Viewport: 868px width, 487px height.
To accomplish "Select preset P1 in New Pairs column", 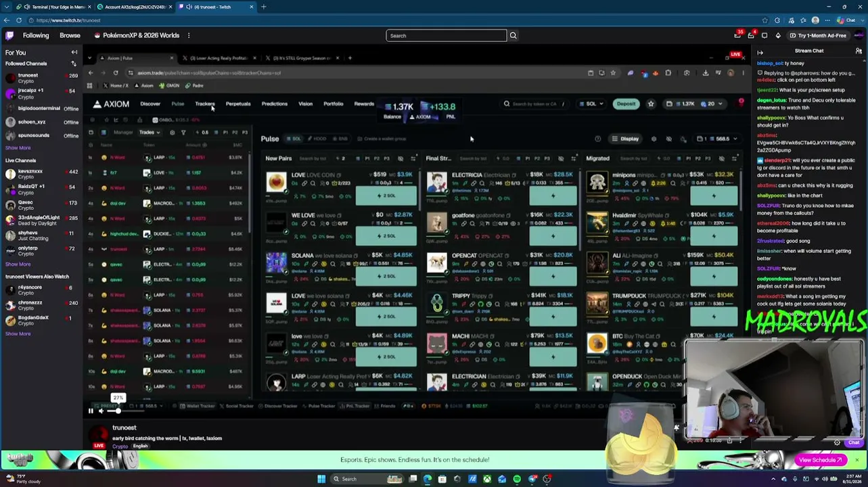I will click(x=367, y=158).
